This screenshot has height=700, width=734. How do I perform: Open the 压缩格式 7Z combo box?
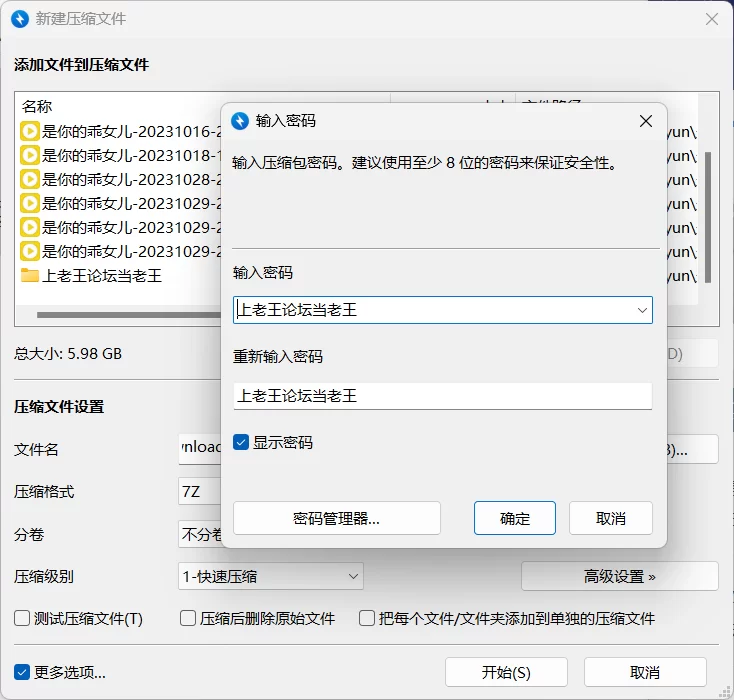pyautogui.click(x=200, y=491)
